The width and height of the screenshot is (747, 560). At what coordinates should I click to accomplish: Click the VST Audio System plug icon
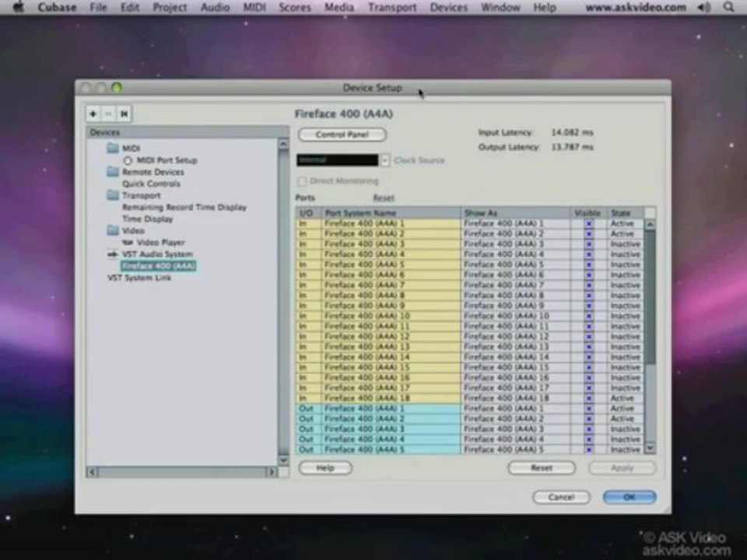coord(112,254)
